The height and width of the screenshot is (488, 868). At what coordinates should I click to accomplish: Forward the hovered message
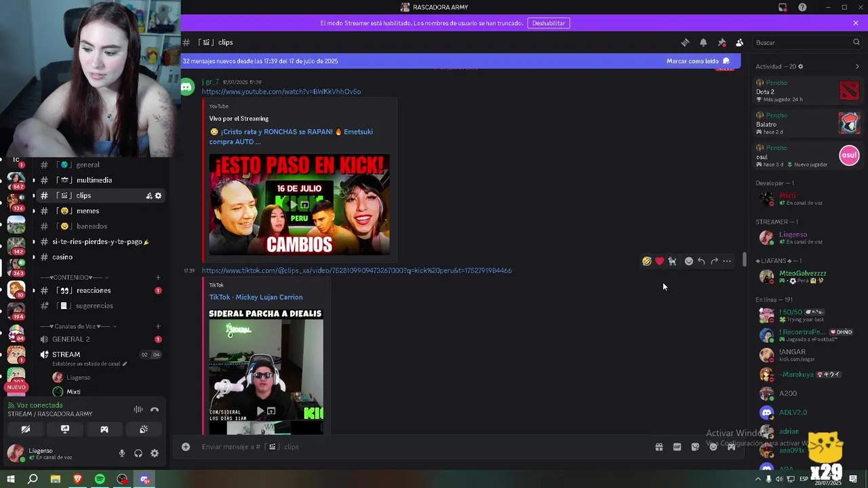pyautogui.click(x=714, y=261)
